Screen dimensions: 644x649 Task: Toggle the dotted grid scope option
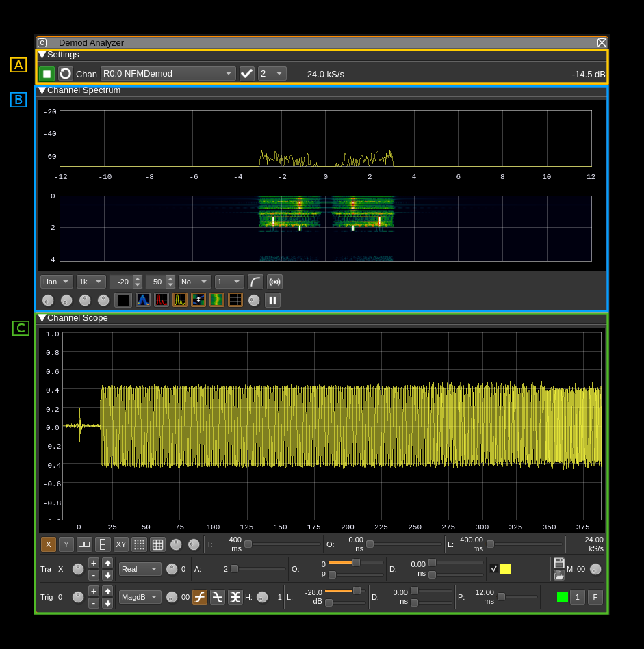[139, 544]
